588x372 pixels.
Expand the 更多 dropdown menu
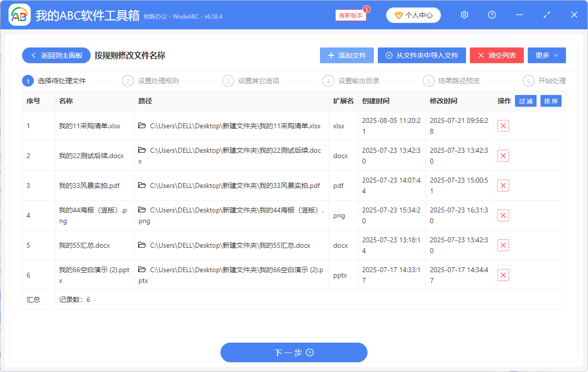click(546, 55)
